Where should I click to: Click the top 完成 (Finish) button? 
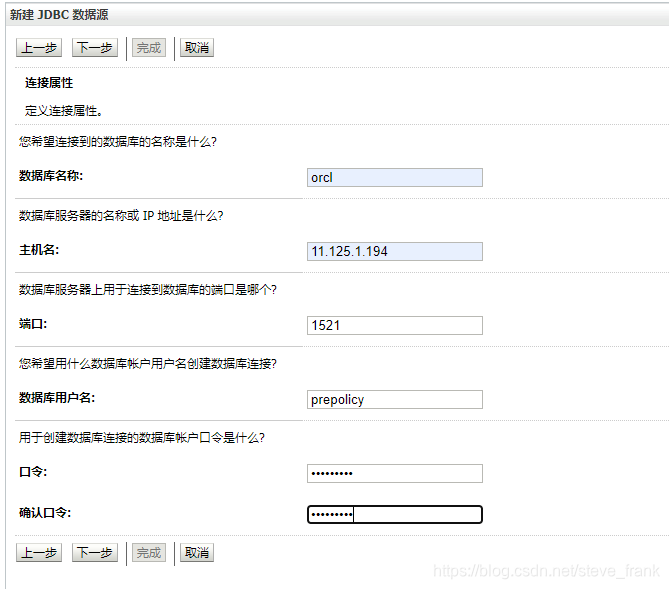149,47
